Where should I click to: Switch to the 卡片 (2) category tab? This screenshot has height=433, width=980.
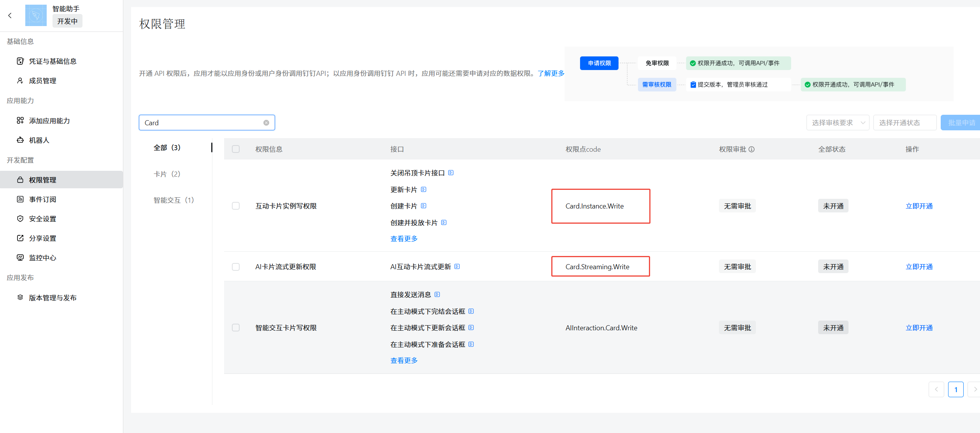point(167,174)
